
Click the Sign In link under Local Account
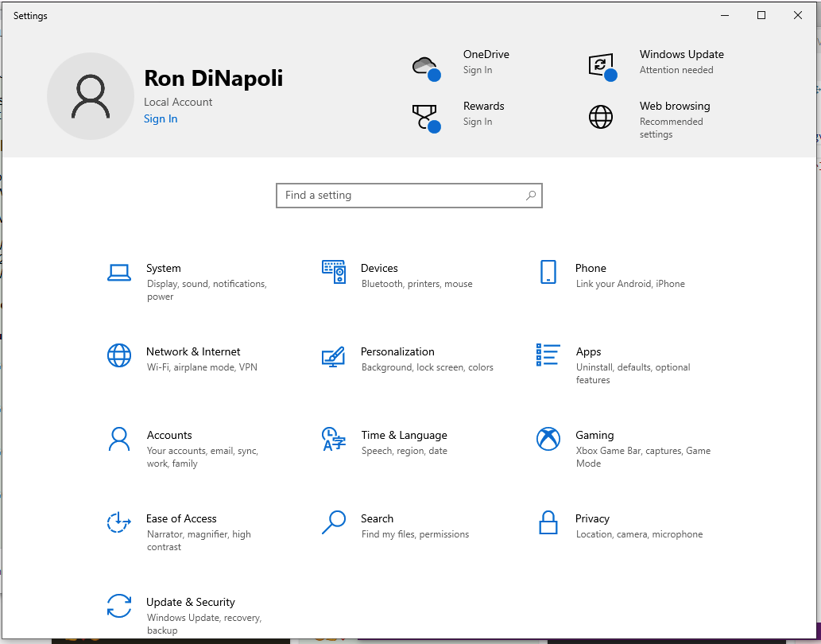pyautogui.click(x=161, y=119)
